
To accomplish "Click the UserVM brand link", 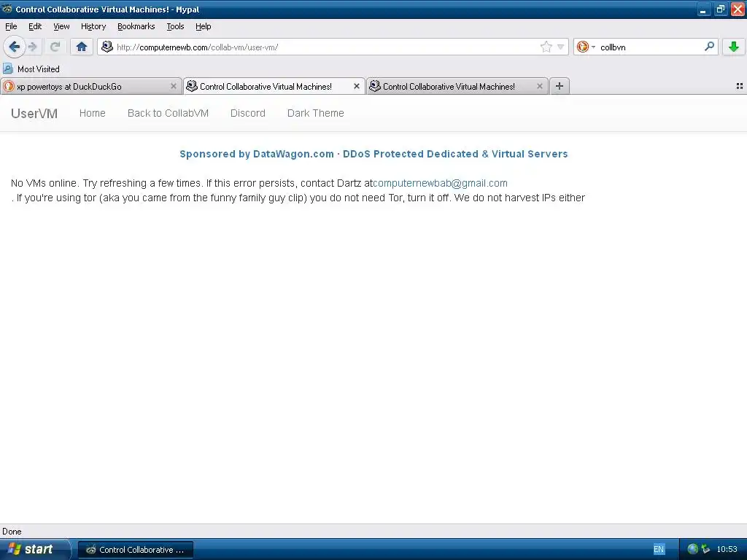I will (x=34, y=113).
